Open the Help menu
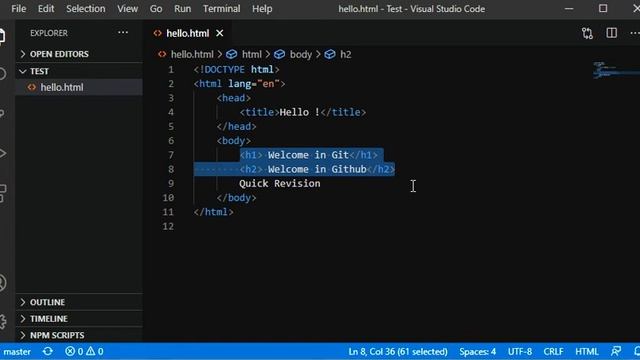This screenshot has width=640, height=360. tap(262, 9)
